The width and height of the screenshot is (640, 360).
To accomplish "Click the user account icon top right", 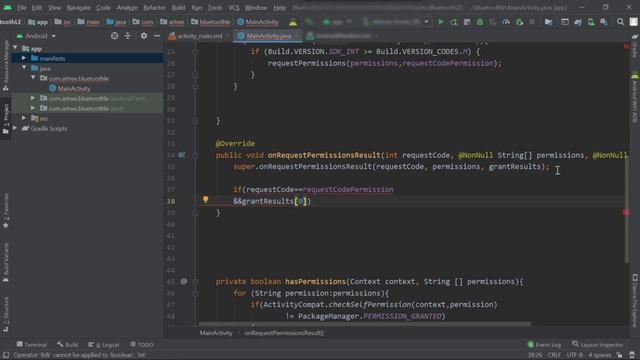I will click(633, 22).
